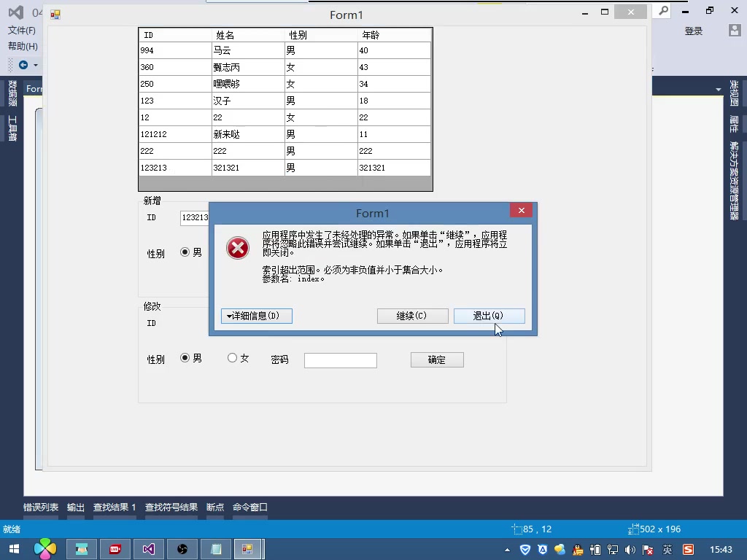Click the Visual Studio icon on the taskbar
Screen dimensions: 747x560
149,548
